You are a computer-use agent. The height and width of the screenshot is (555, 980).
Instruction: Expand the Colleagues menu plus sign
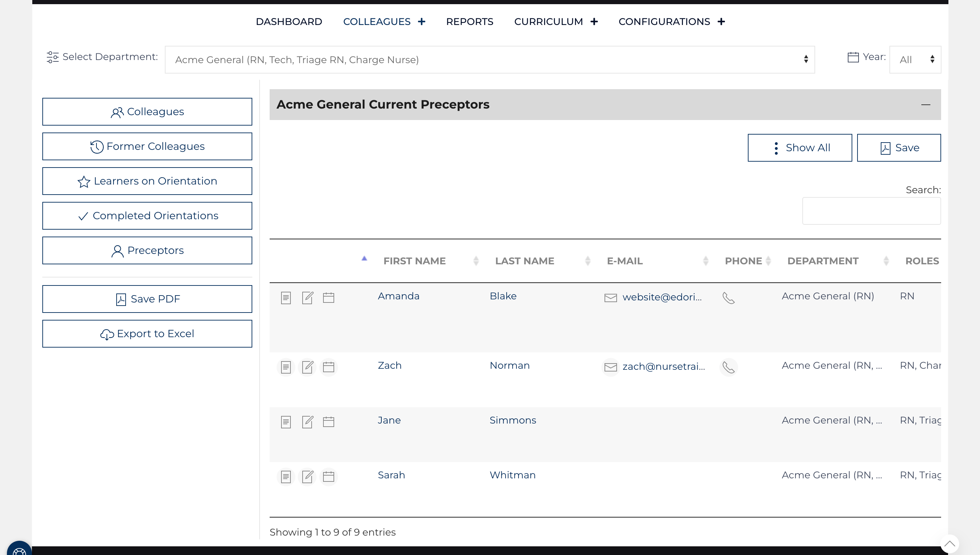click(421, 22)
